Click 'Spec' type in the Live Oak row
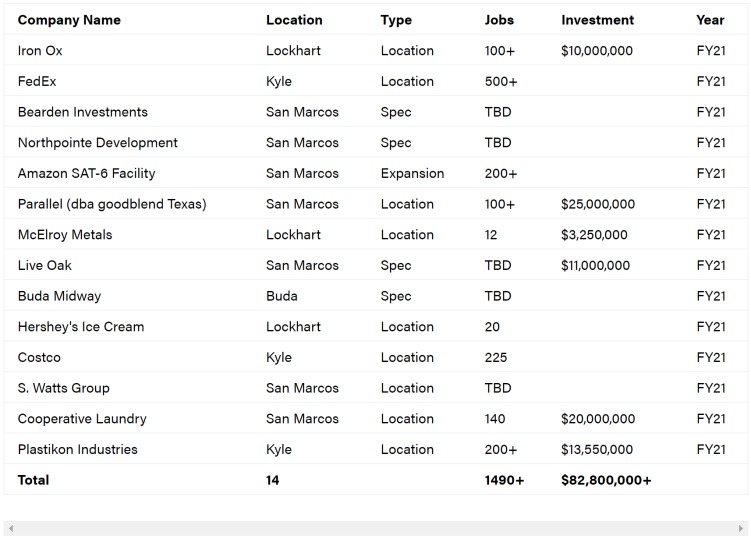This screenshot has width=751, height=539. [x=396, y=265]
